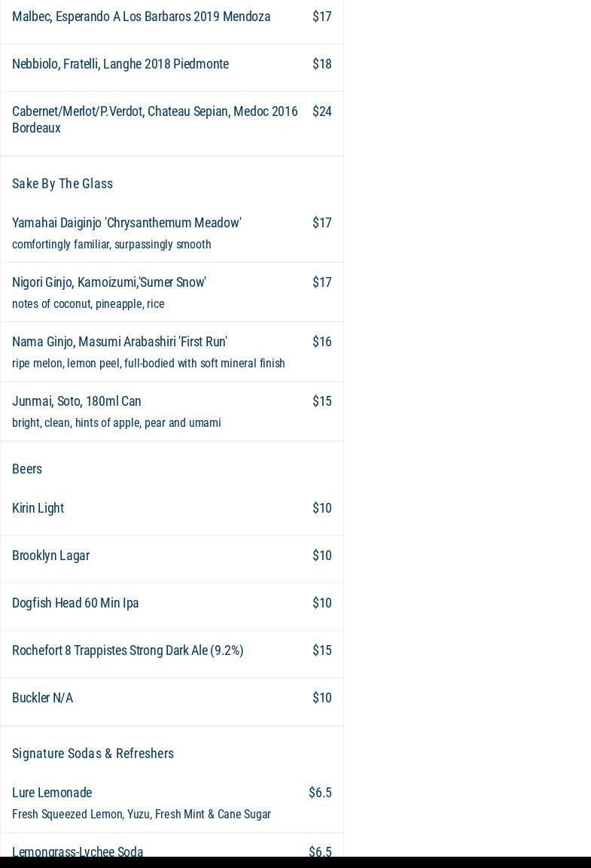Click the Nebbiolo Fratelli Langhe 2018 item
The image size is (591, 868).
click(120, 64)
